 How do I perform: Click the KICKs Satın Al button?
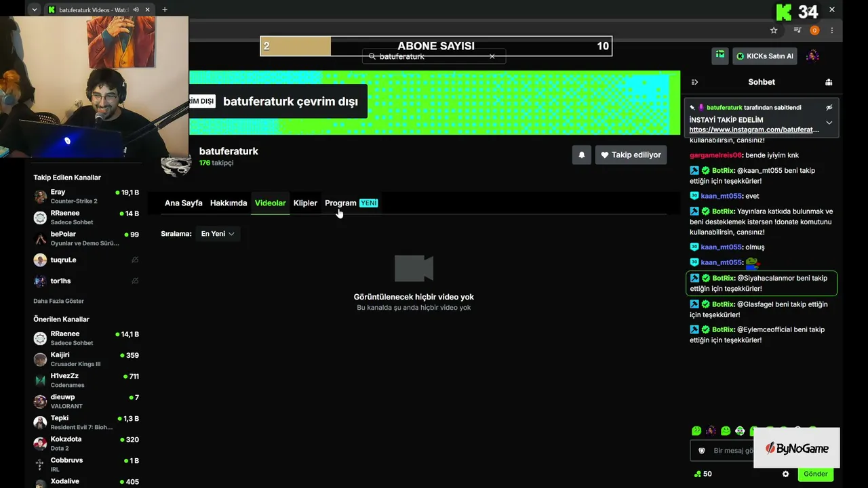765,56
